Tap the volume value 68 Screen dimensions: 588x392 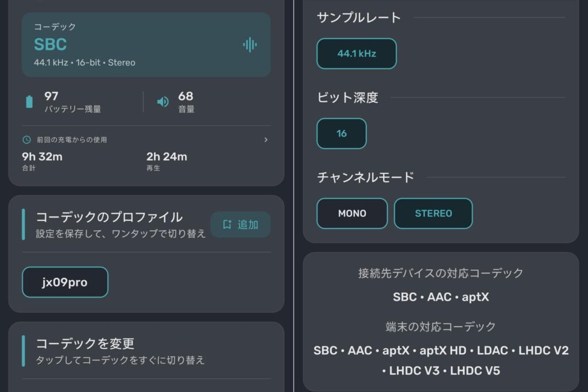[185, 96]
